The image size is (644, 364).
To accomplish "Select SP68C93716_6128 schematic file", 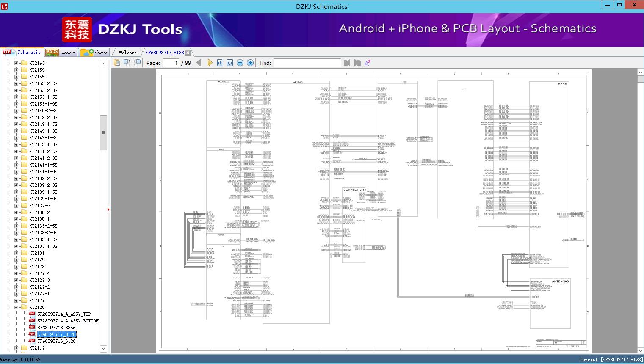I will (56, 341).
